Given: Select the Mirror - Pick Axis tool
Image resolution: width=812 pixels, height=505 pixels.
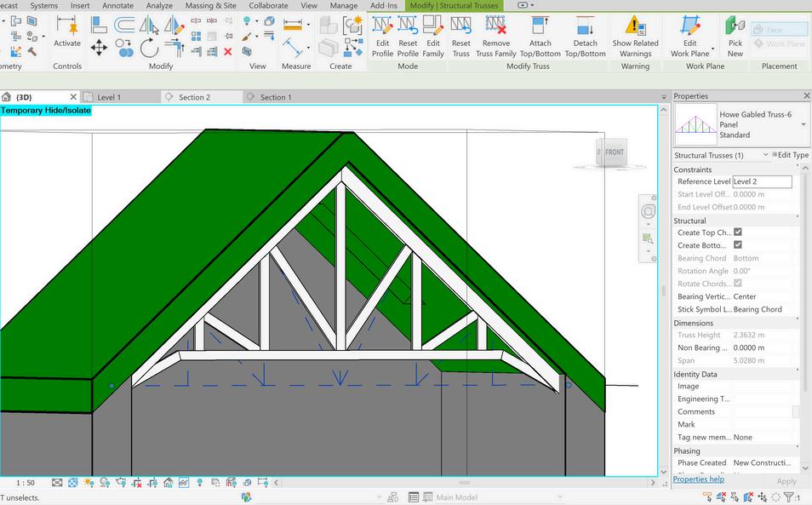Looking at the screenshot, I should pyautogui.click(x=149, y=25).
